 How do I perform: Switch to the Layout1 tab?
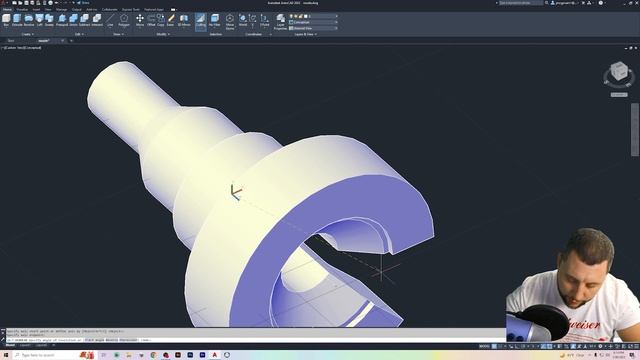coord(25,345)
